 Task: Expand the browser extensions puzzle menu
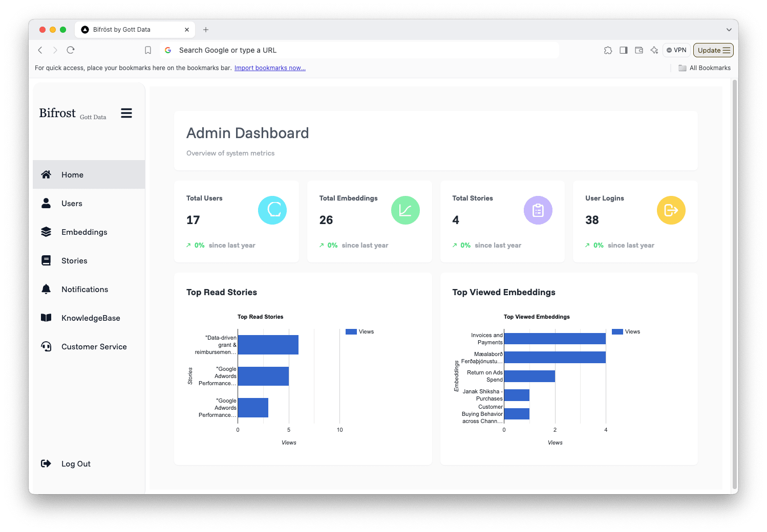[608, 50]
